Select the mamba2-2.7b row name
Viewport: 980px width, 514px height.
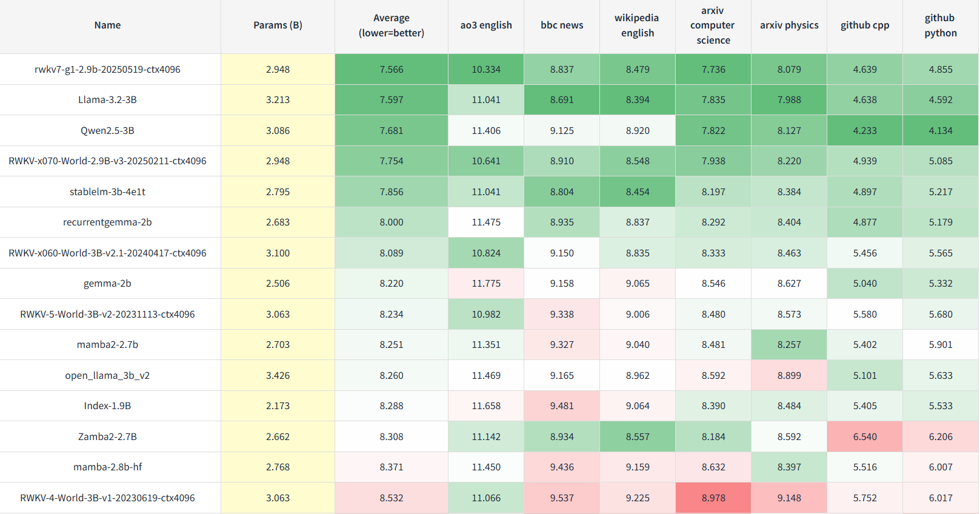click(107, 345)
